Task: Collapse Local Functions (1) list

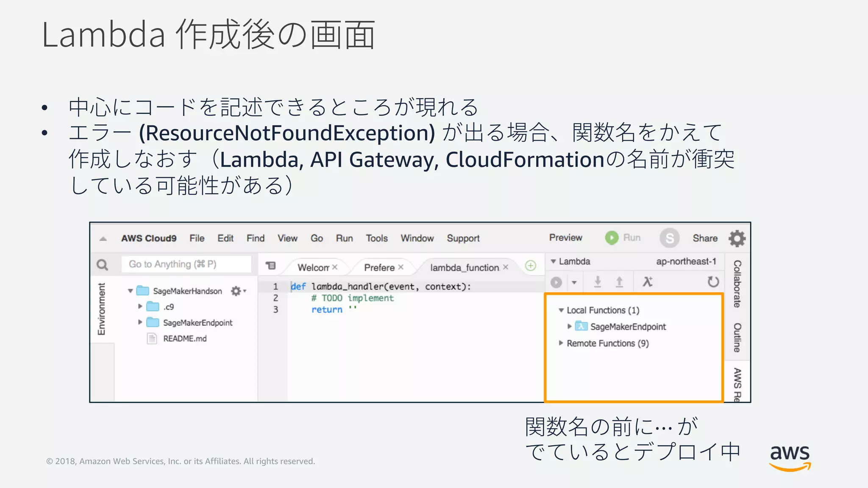Action: pos(561,310)
